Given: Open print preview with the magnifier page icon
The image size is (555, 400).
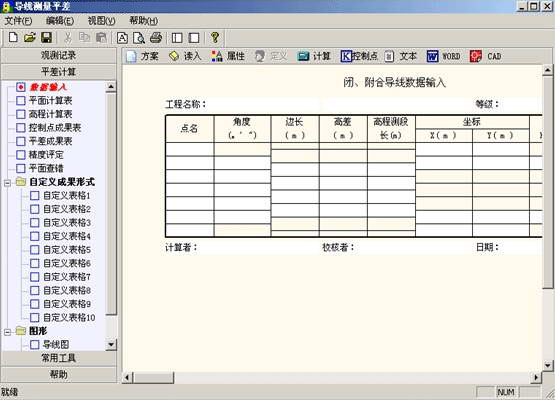Looking at the screenshot, I should (x=139, y=38).
